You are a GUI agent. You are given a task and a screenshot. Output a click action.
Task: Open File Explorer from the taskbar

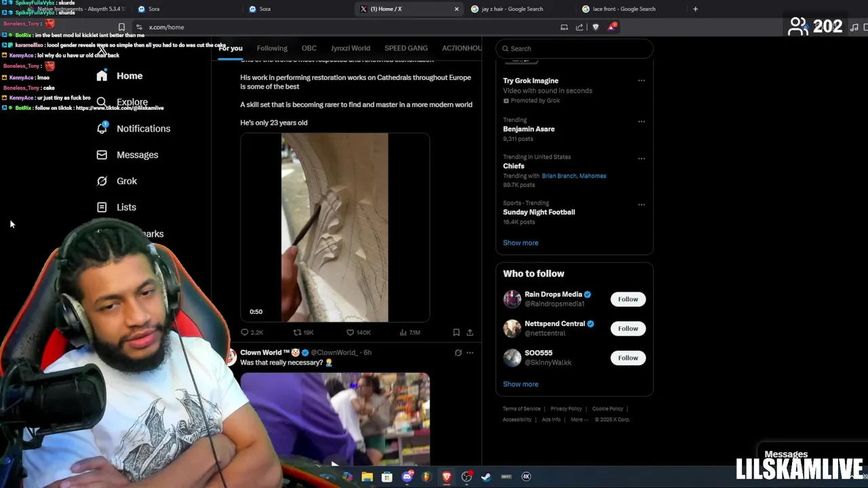[x=367, y=476]
